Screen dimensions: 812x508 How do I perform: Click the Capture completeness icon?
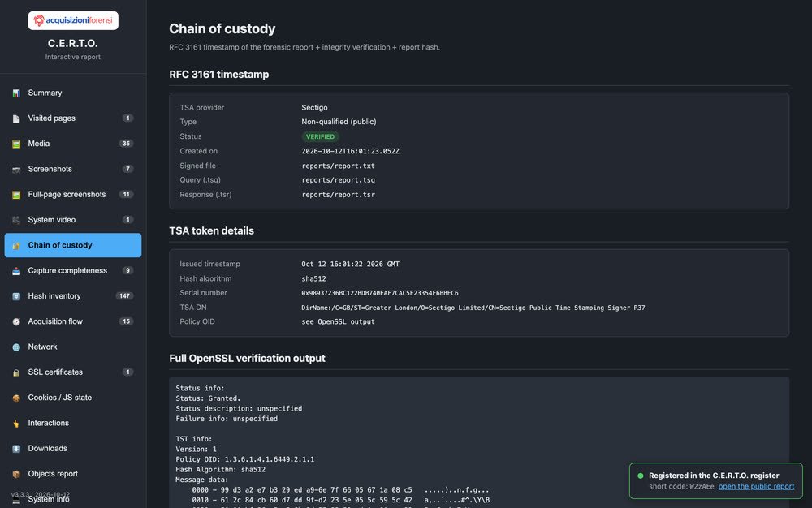click(16, 270)
